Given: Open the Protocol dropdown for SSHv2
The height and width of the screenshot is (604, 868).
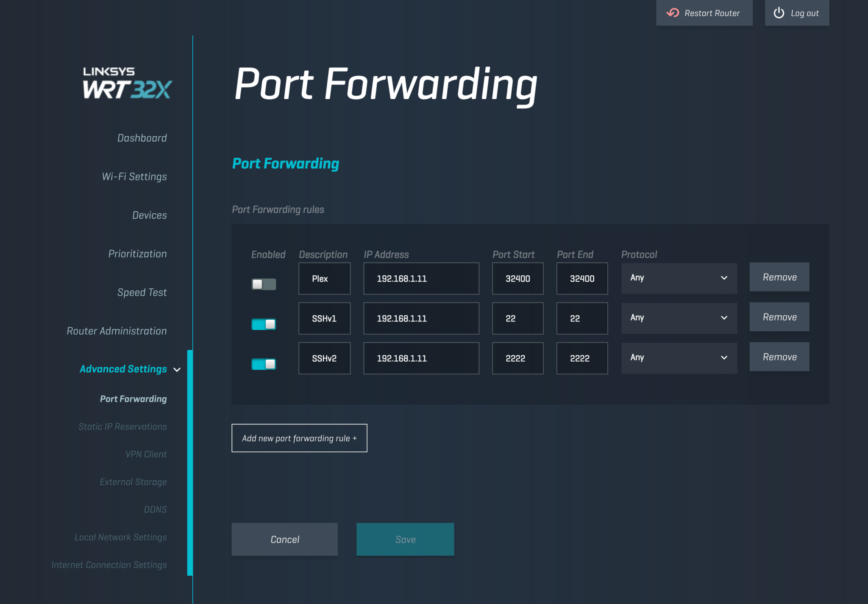Looking at the screenshot, I should (x=679, y=358).
